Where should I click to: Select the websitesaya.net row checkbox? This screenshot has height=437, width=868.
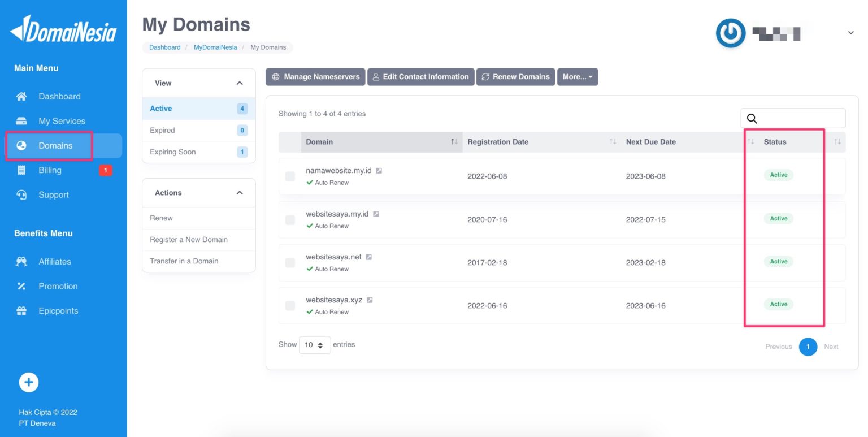tap(290, 263)
